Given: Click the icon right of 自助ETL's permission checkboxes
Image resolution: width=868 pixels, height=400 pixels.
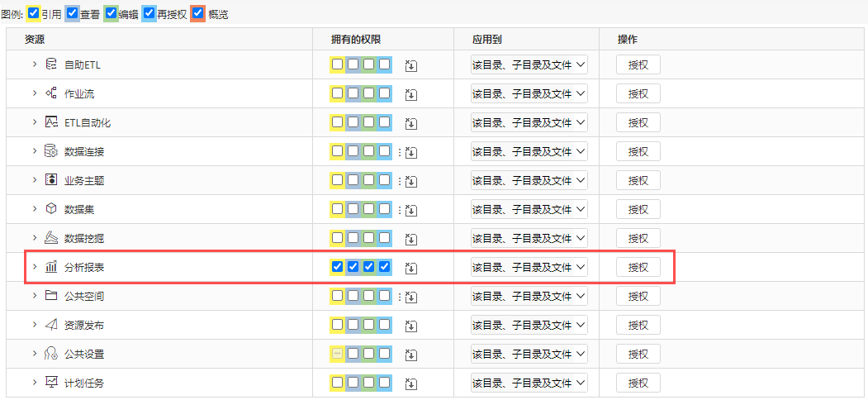Looking at the screenshot, I should click(x=410, y=65).
